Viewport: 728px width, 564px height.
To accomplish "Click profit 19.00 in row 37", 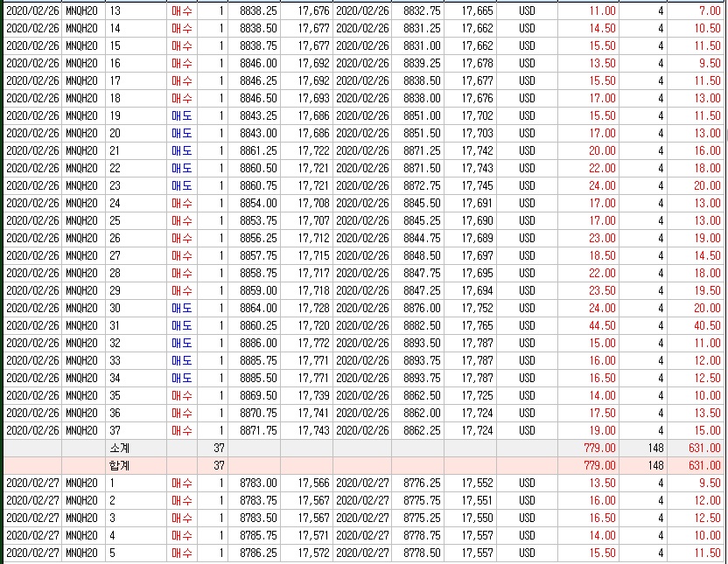I will [x=602, y=430].
